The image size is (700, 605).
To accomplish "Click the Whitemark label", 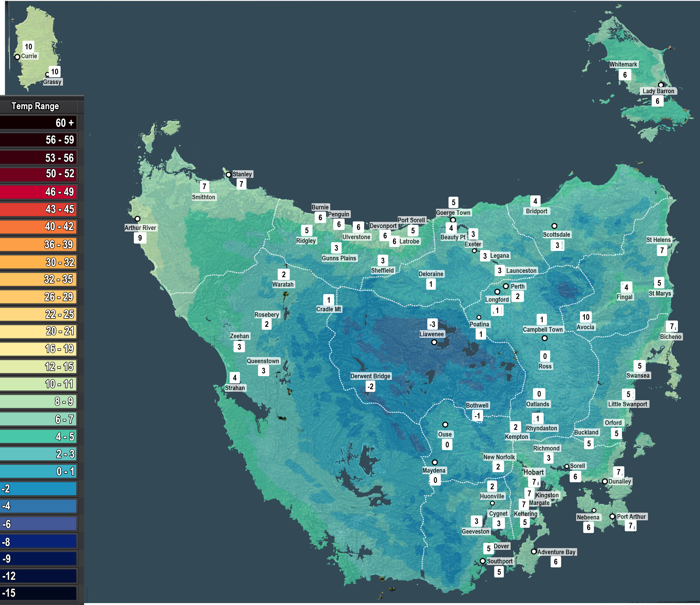I will pos(623,64).
